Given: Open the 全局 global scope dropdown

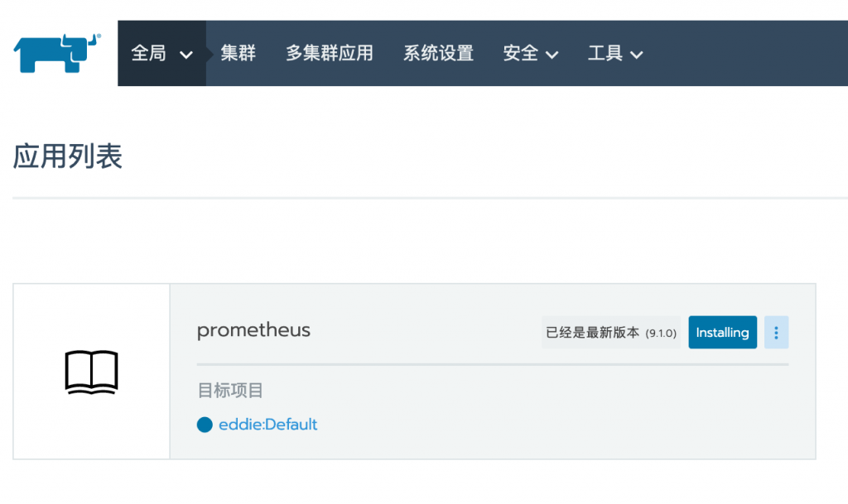Looking at the screenshot, I should 161,54.
